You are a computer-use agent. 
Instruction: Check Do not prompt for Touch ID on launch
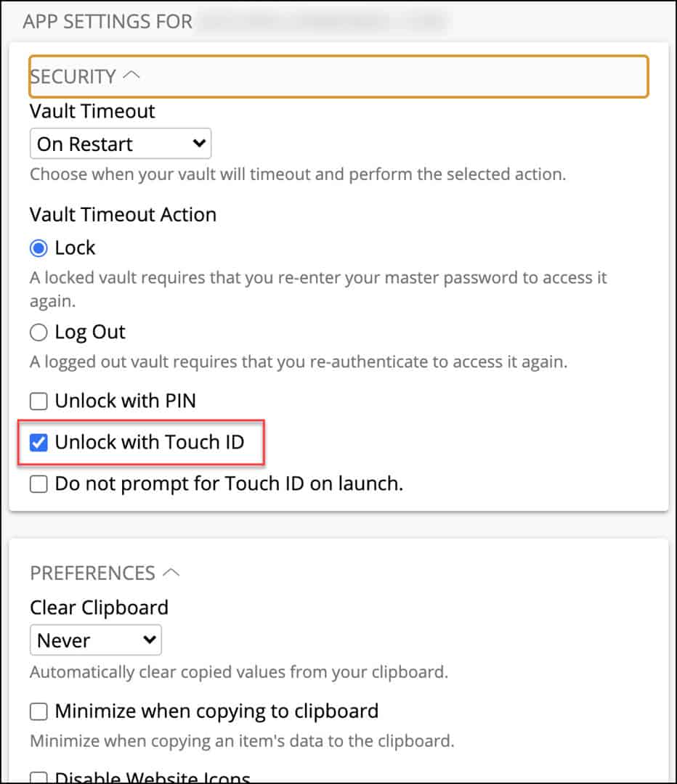38,483
